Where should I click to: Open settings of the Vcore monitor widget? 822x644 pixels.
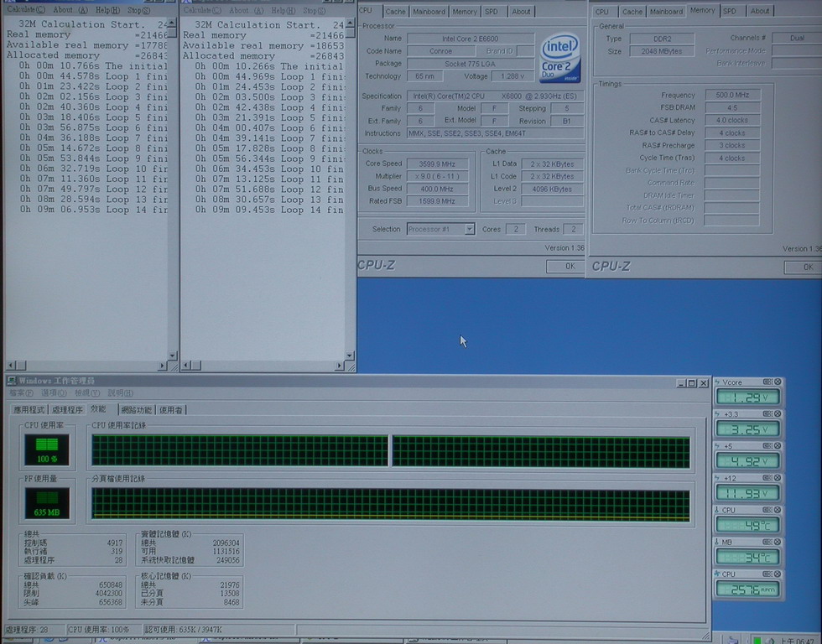point(767,382)
